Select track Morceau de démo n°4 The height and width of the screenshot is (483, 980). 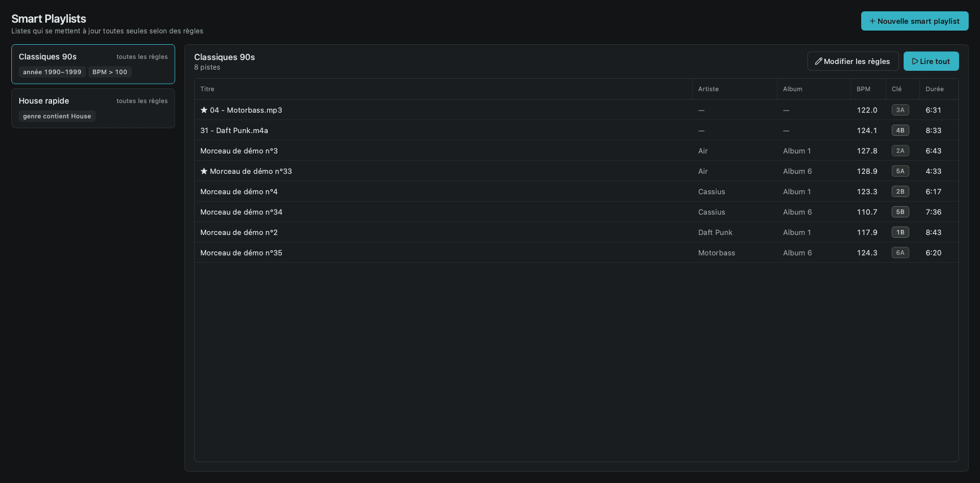[577, 191]
